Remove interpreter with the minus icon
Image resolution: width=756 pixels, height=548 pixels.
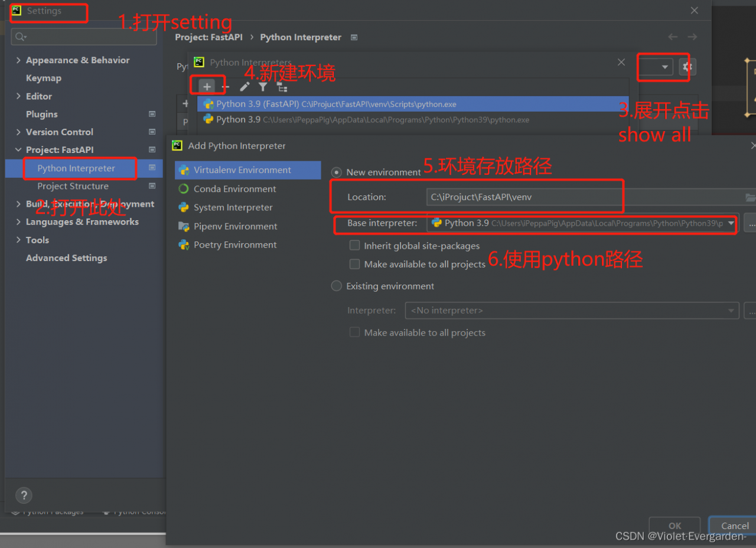click(x=226, y=87)
